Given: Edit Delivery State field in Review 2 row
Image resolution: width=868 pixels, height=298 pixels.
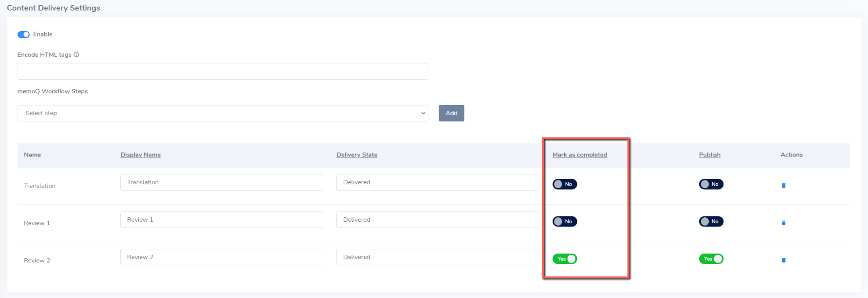Looking at the screenshot, I should pyautogui.click(x=438, y=257).
